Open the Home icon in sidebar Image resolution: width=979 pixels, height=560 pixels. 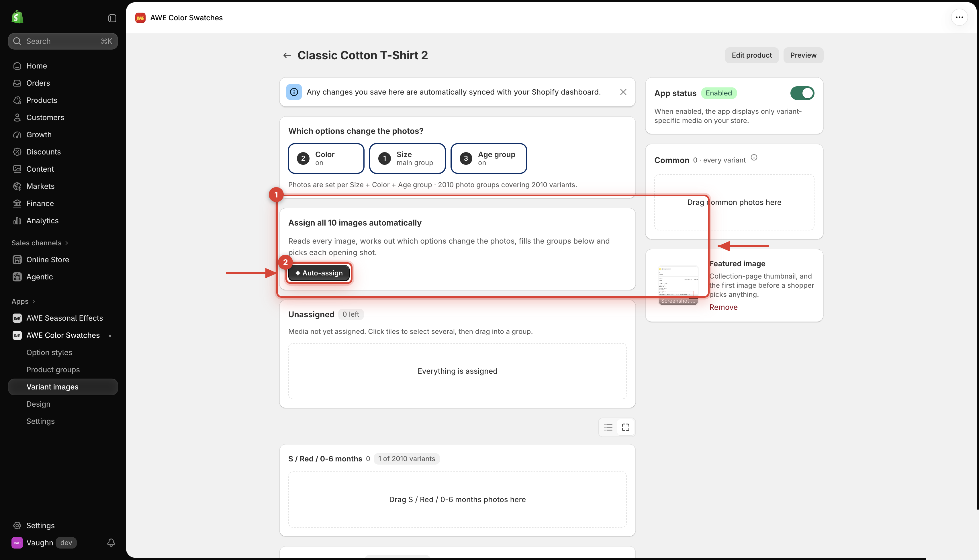17,66
